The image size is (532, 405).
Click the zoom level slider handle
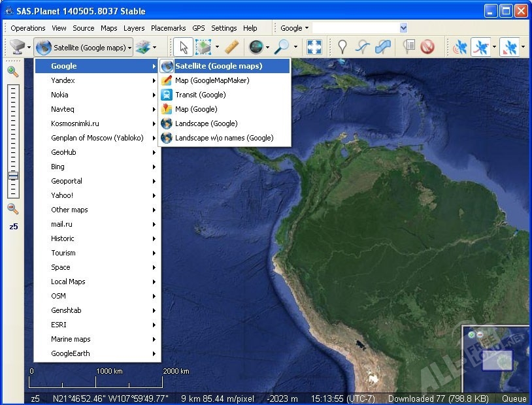point(13,176)
